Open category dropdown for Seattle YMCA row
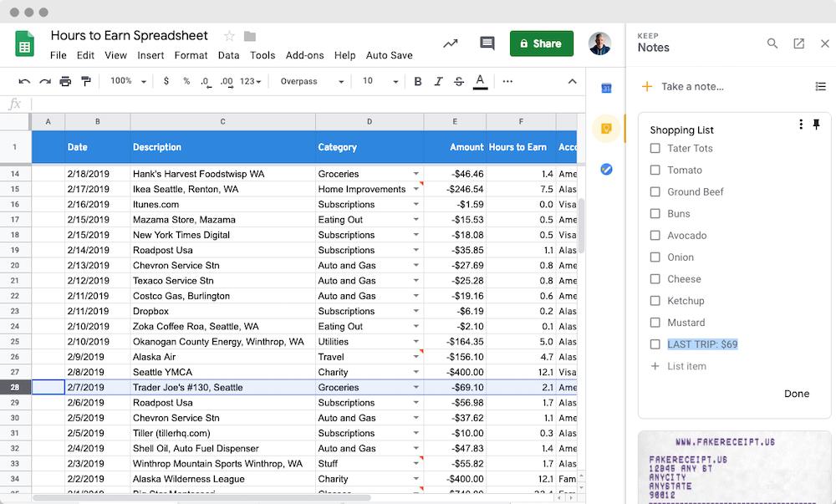 (415, 372)
